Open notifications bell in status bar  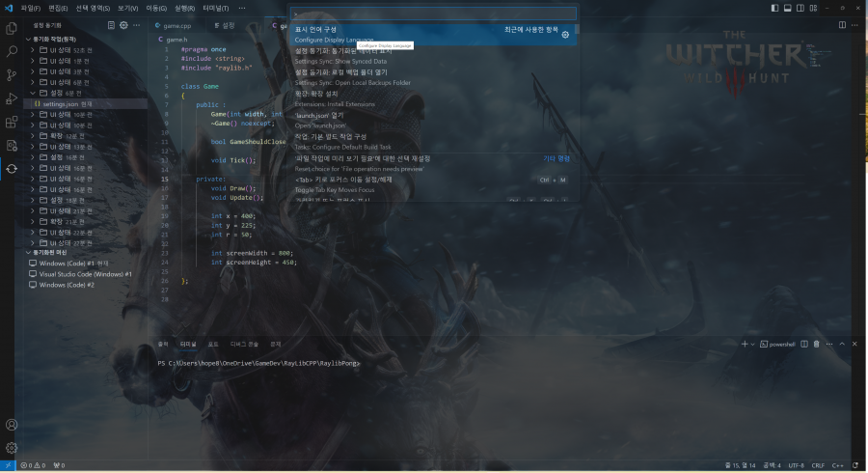coord(855,465)
